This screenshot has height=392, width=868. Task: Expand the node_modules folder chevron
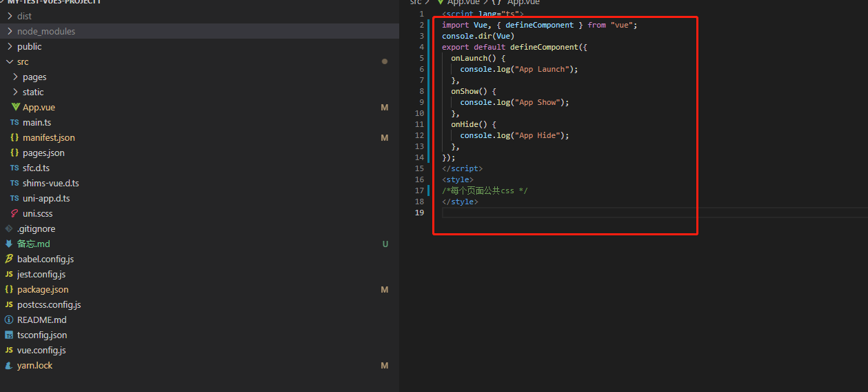click(10, 31)
